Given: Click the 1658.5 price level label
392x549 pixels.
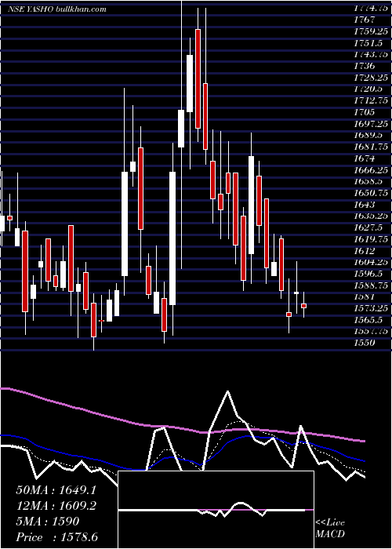Looking at the screenshot, I should (x=368, y=181).
